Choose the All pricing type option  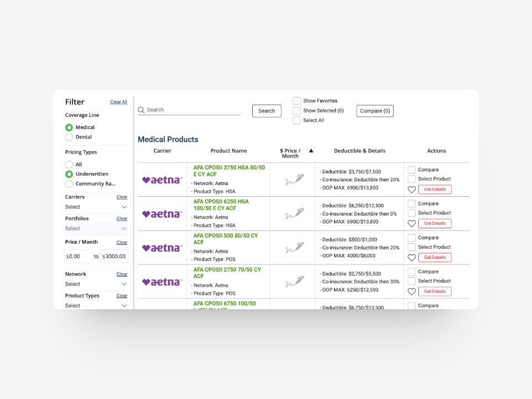69,165
